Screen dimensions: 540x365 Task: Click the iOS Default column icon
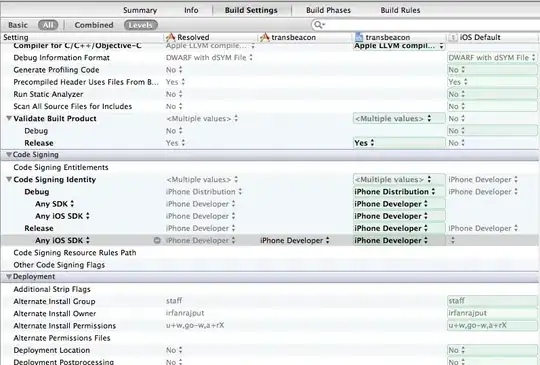tap(453, 38)
